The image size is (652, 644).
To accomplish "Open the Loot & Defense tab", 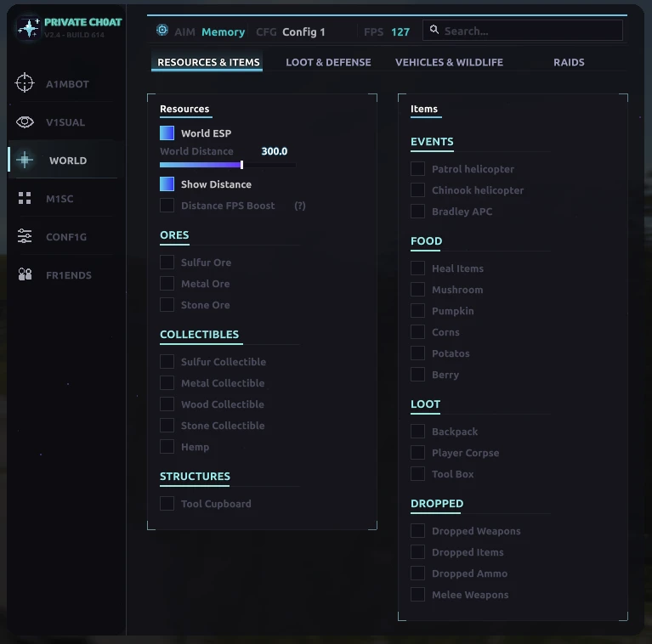I will point(328,62).
